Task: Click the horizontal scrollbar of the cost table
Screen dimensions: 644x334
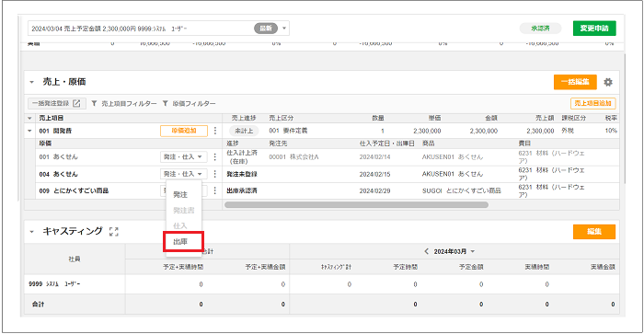Action: (x=356, y=204)
